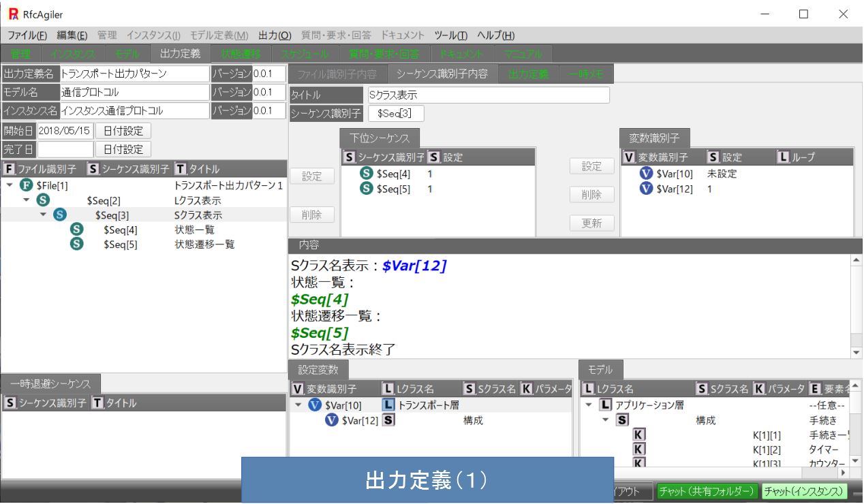Click 削除 button left of 下位シーケンス list
Image resolution: width=864 pixels, height=504 pixels.
click(312, 215)
